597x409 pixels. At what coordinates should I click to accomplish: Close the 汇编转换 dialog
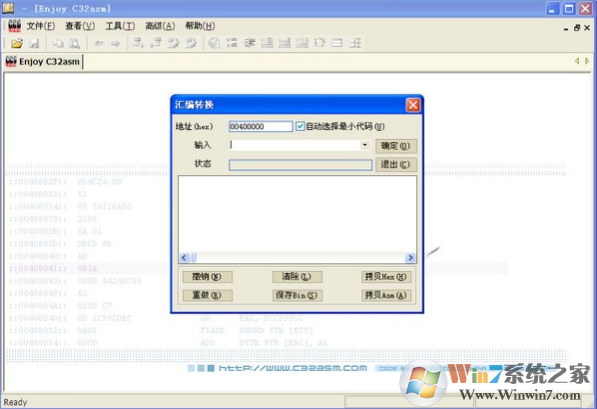click(413, 105)
